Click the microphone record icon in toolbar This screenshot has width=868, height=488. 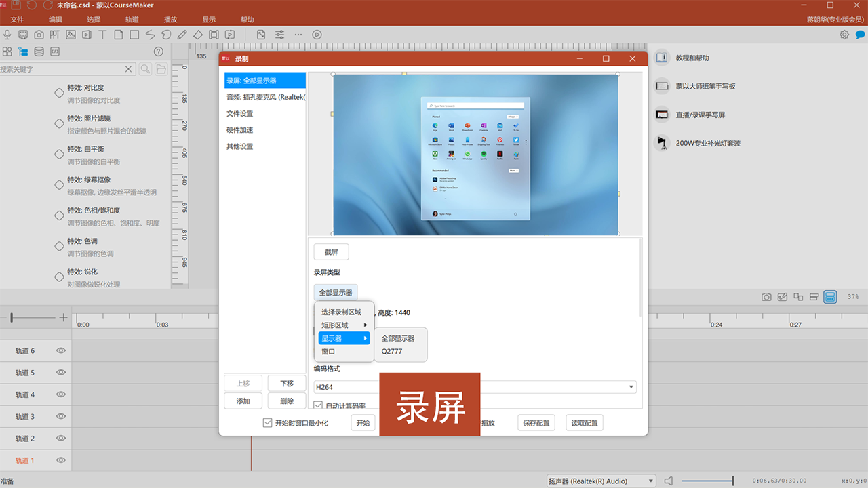click(x=7, y=35)
